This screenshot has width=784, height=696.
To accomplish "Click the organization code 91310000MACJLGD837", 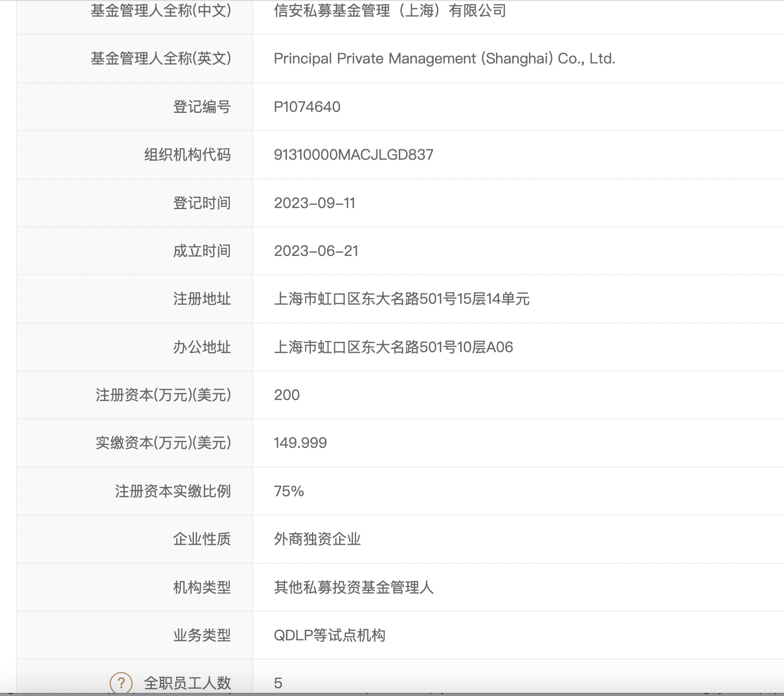I will pos(354,154).
